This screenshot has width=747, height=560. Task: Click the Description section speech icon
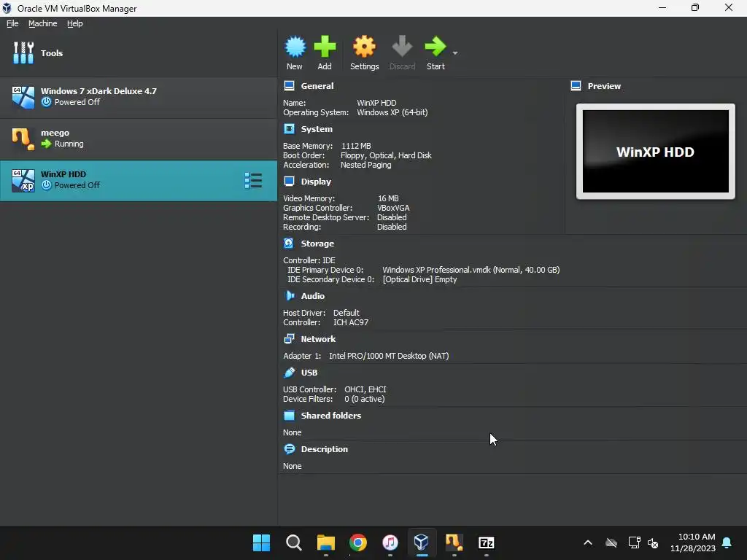[289, 449]
